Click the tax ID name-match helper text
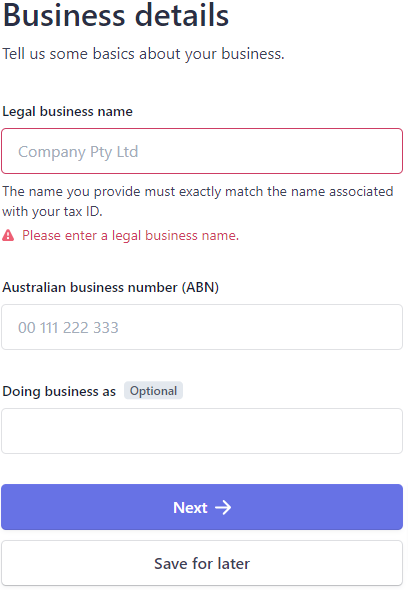408x590 pixels. click(198, 201)
